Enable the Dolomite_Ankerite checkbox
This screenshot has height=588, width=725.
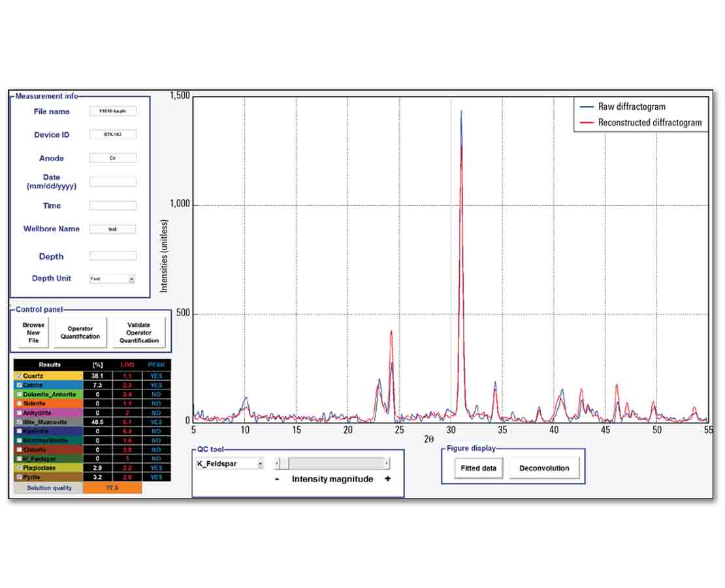click(x=20, y=394)
